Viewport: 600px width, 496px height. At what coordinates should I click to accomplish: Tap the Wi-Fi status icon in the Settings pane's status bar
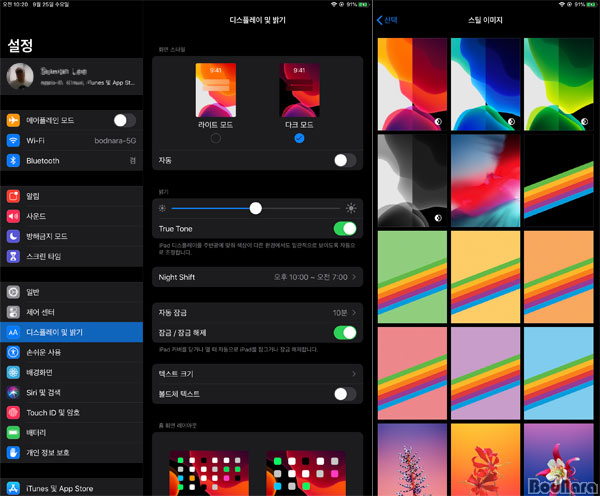click(334, 4)
